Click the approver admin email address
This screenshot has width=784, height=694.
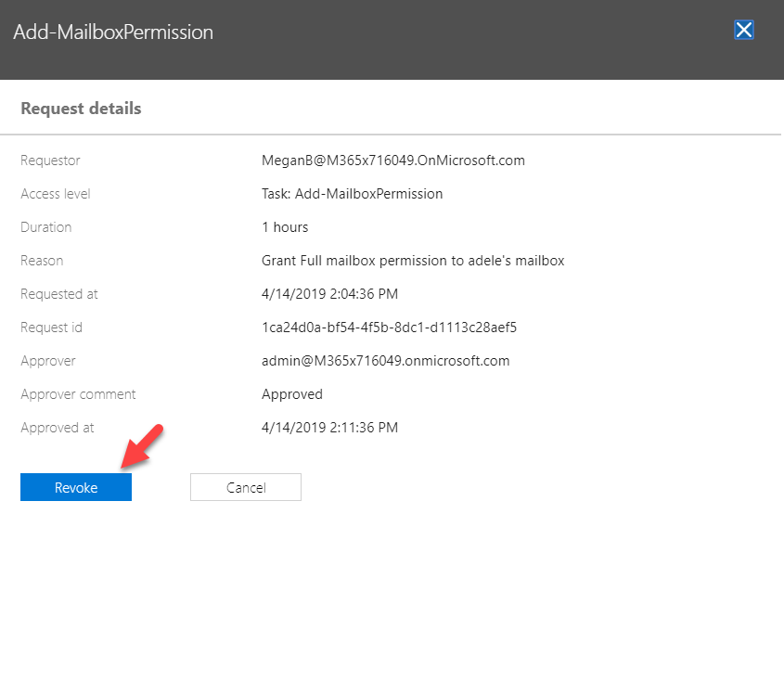pos(385,361)
